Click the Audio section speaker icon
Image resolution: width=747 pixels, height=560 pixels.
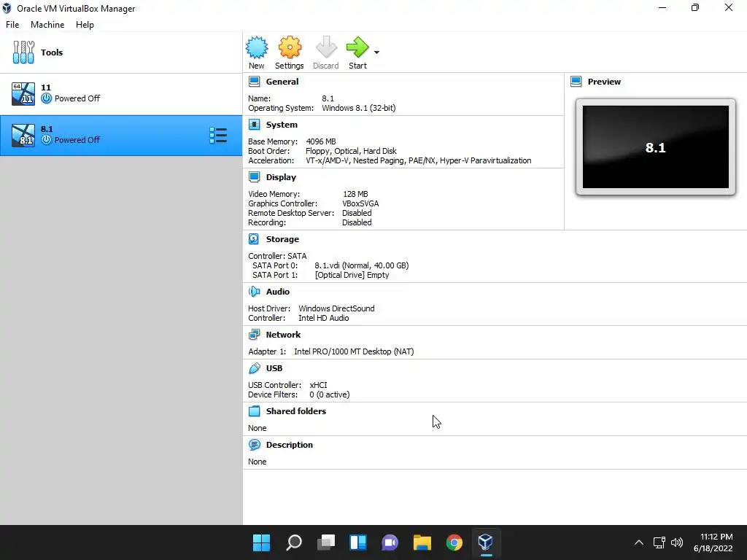pyautogui.click(x=255, y=292)
